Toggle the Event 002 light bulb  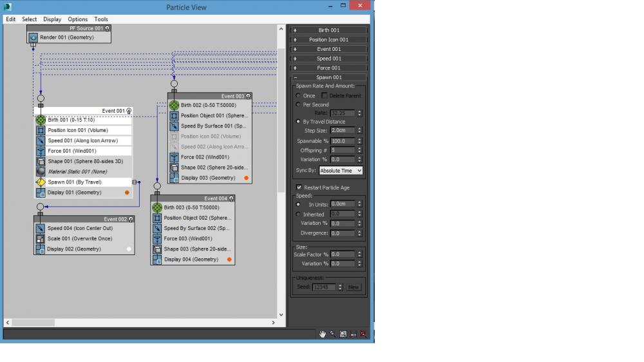(x=131, y=220)
